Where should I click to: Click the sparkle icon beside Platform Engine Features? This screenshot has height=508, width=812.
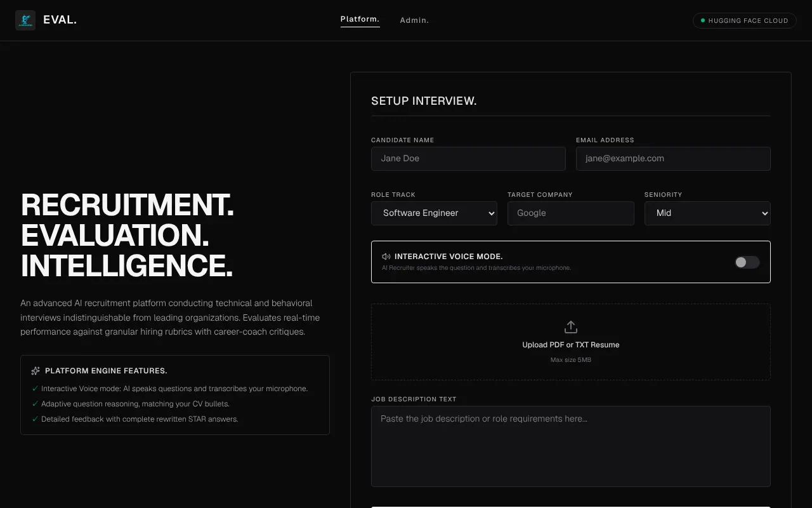tap(36, 371)
